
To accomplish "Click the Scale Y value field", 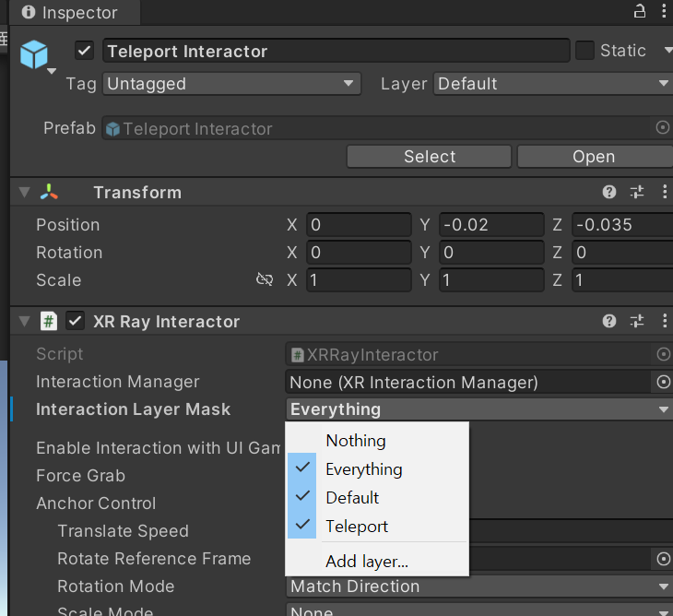I will tap(491, 280).
